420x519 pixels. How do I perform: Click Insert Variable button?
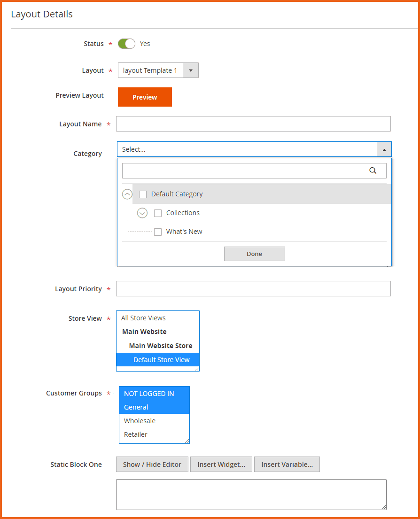287,465
